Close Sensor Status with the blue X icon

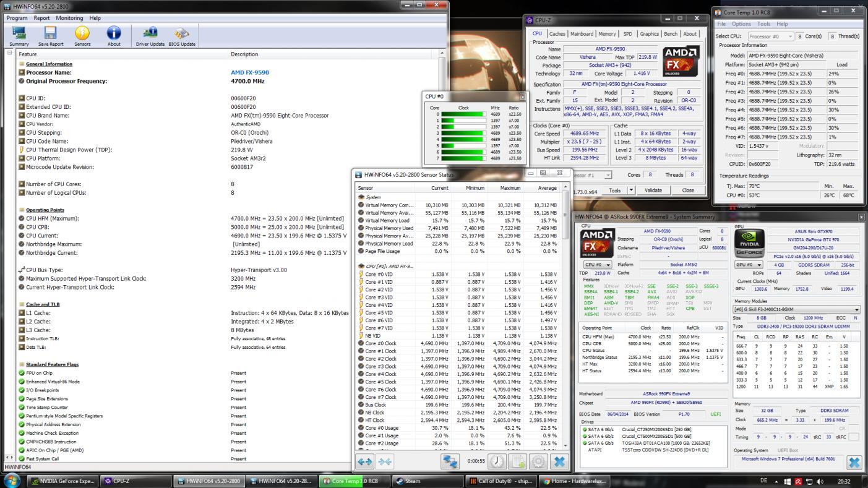pyautogui.click(x=559, y=461)
